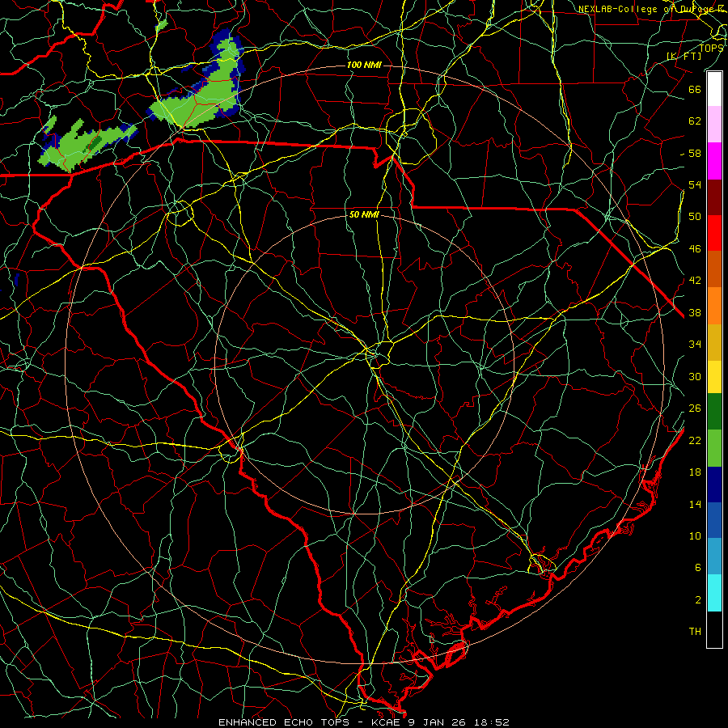Click the 50 NMI range ring label

(364, 214)
